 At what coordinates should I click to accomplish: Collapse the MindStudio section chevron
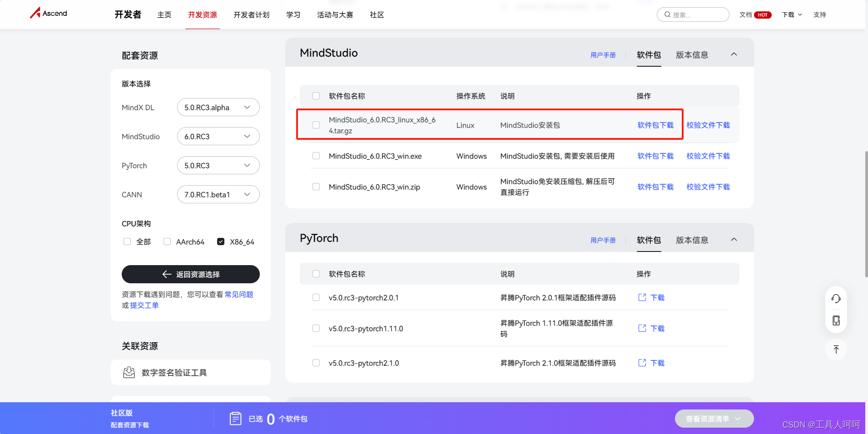(734, 54)
